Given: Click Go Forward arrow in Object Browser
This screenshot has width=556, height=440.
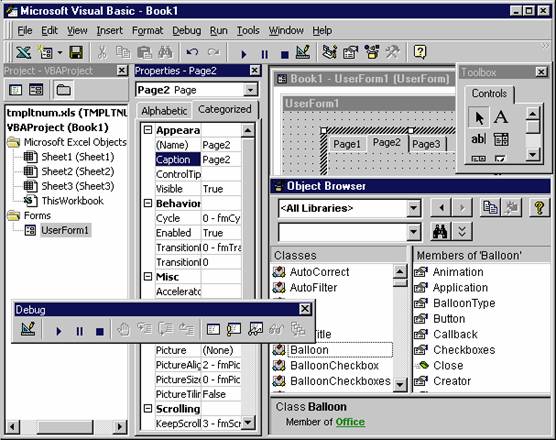Looking at the screenshot, I should [x=462, y=207].
